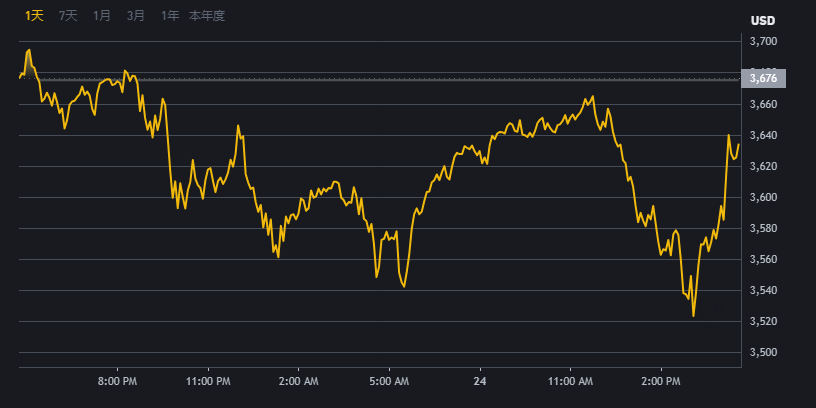Image resolution: width=816 pixels, height=408 pixels.
Task: Pick the 5:00 AM time axis marker
Action: tap(389, 382)
